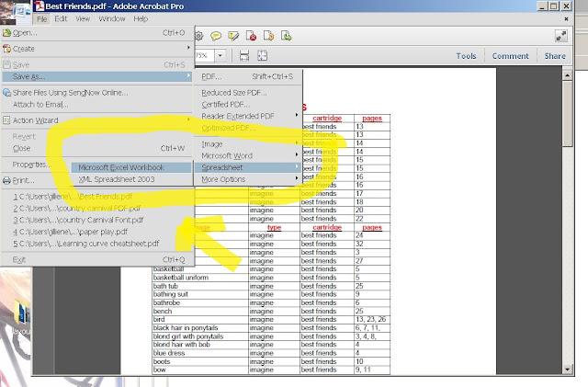The width and height of the screenshot is (588, 387).
Task: Select the highlight text tool
Action: coord(233,36)
